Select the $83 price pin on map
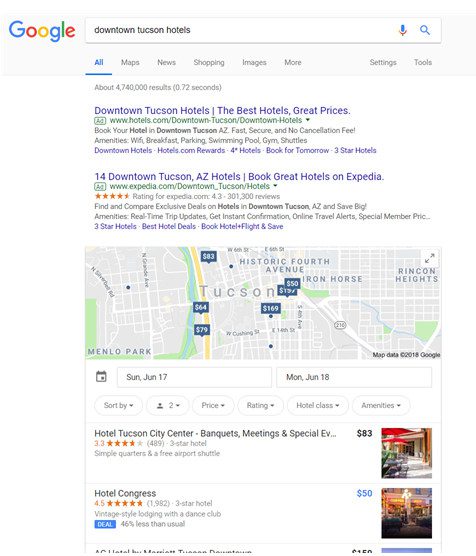Viewport: 476px width, 556px height. [209, 257]
